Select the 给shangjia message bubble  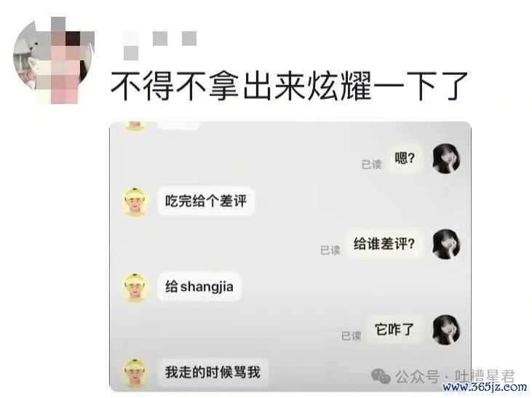click(x=199, y=287)
